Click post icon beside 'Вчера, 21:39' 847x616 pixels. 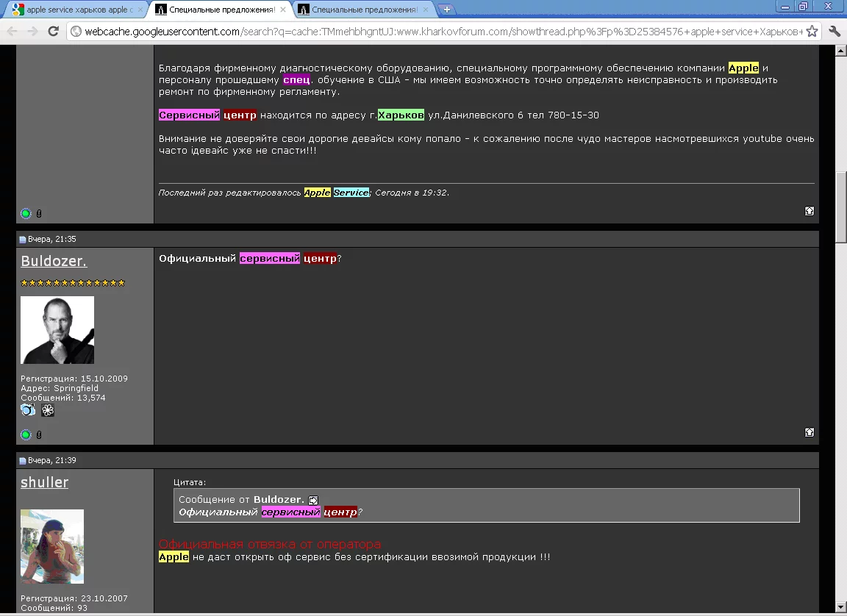pyautogui.click(x=23, y=460)
